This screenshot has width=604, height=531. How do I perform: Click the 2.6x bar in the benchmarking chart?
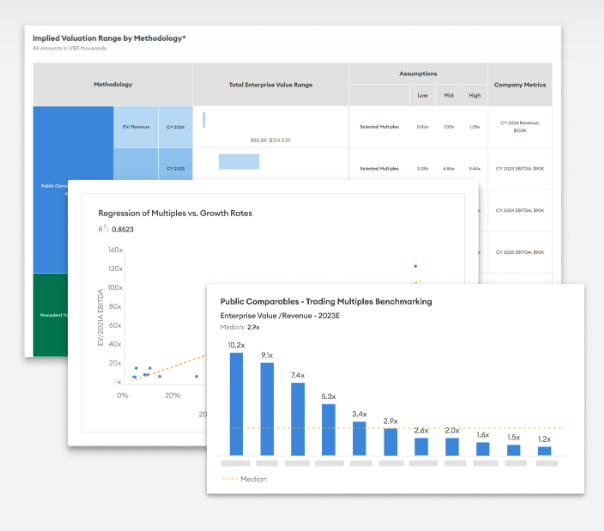pos(421,447)
